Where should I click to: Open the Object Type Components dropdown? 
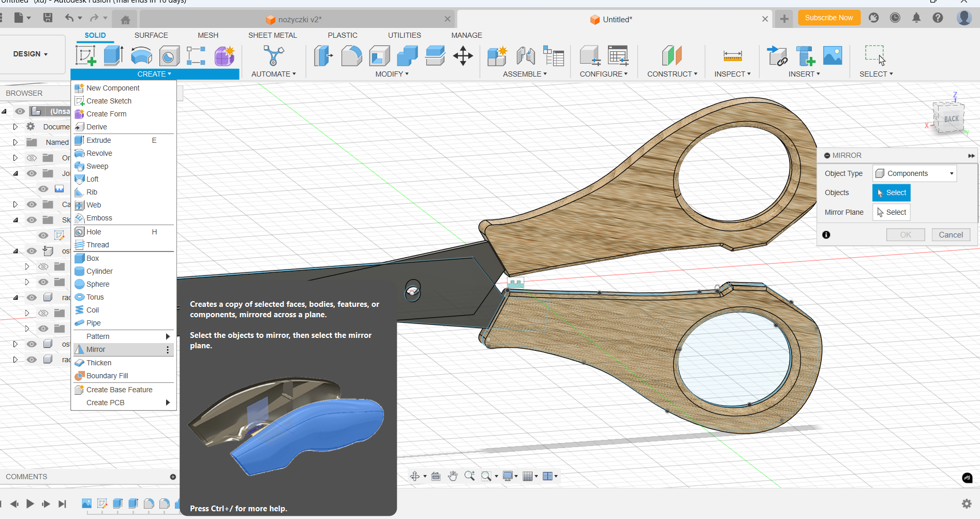click(914, 173)
